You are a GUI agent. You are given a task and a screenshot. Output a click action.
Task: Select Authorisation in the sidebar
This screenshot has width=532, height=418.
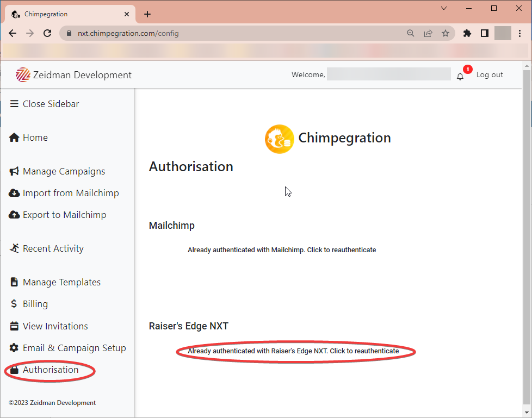pyautogui.click(x=51, y=370)
